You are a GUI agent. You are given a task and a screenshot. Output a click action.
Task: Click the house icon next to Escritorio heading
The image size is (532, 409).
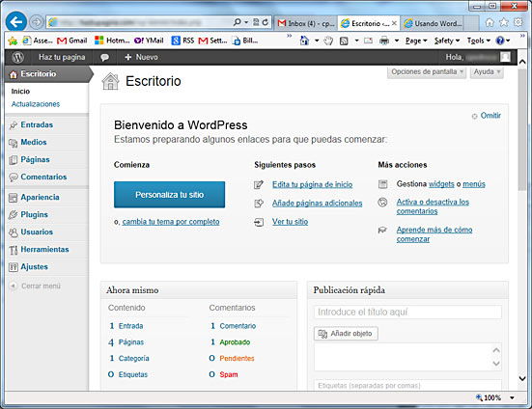(111, 81)
